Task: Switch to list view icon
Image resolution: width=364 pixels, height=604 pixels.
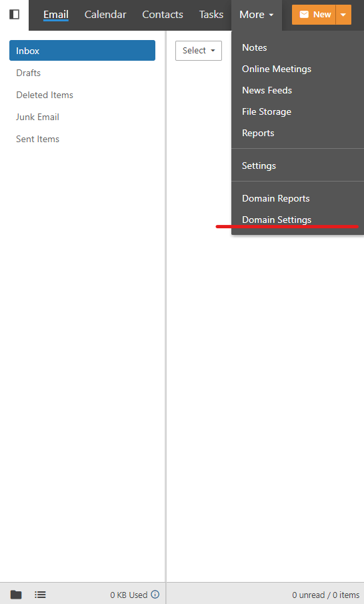Action: point(40,595)
